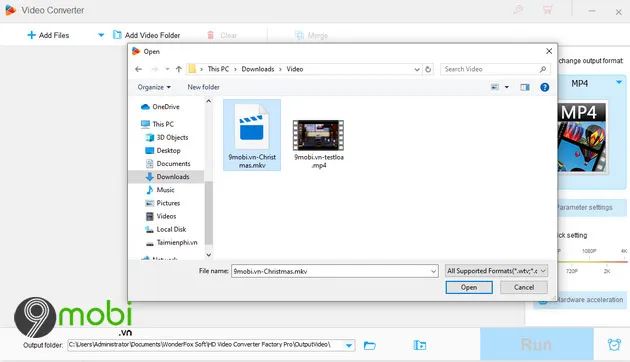
Task: Click Add Video Folder in the toolbar
Action: point(146,35)
